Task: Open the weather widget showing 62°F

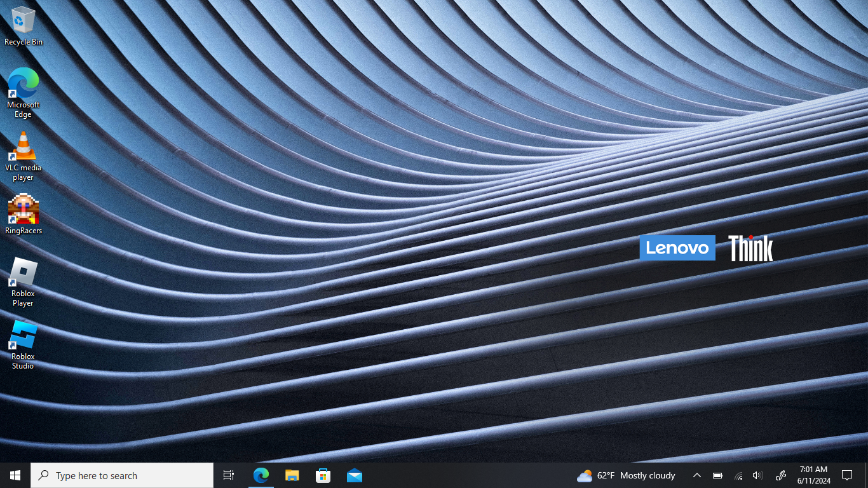Action: tap(626, 475)
